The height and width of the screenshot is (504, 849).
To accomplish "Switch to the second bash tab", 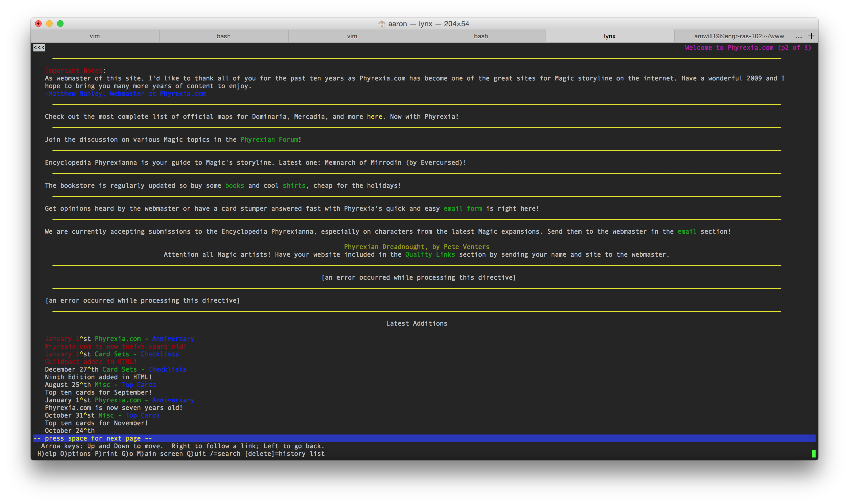I will pos(481,36).
